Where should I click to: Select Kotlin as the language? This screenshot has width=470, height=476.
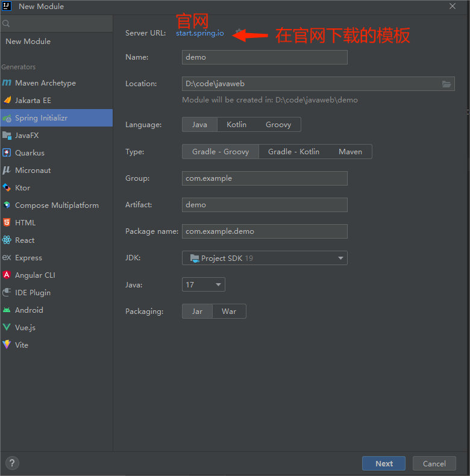point(237,125)
